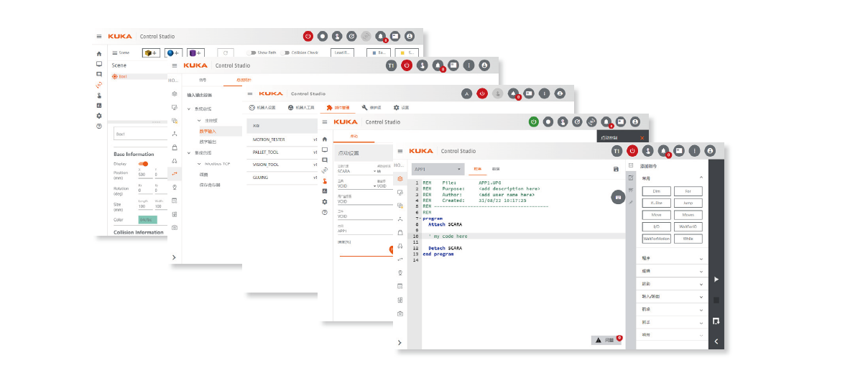Stop program with the square stop icon
Screen dimensions: 868x386
click(716, 300)
